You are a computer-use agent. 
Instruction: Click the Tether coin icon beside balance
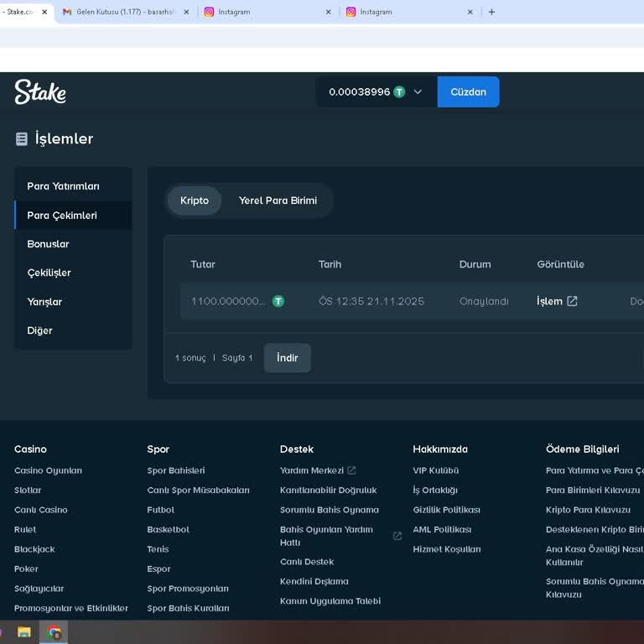(x=399, y=91)
